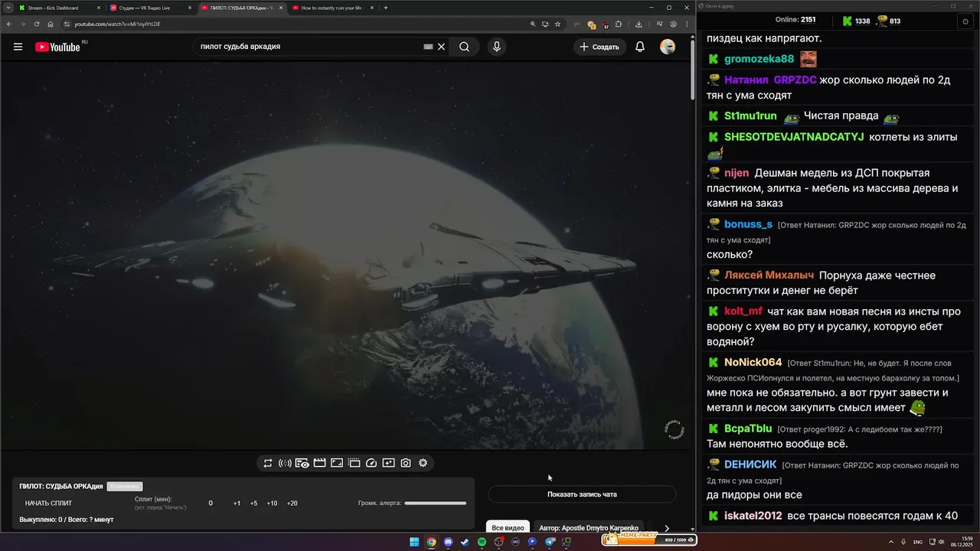This screenshot has width=980, height=551.
Task: Go back in browser history
Action: pos(9,24)
